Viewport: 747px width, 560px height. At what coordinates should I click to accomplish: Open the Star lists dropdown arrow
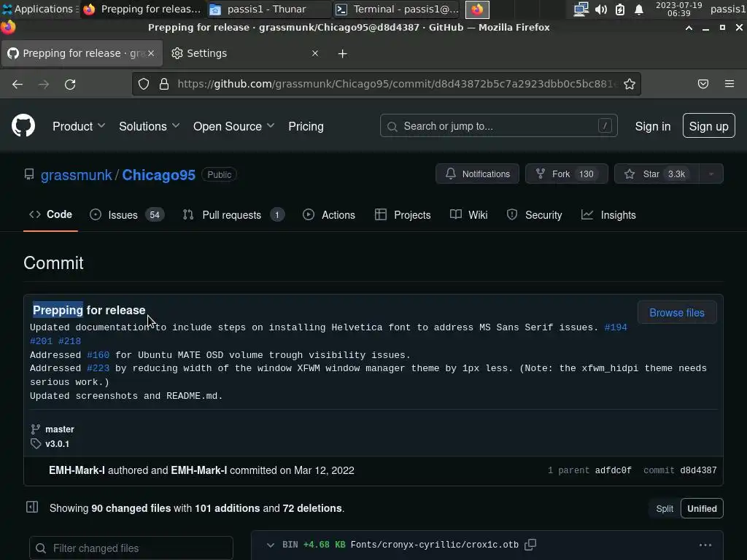pos(711,174)
